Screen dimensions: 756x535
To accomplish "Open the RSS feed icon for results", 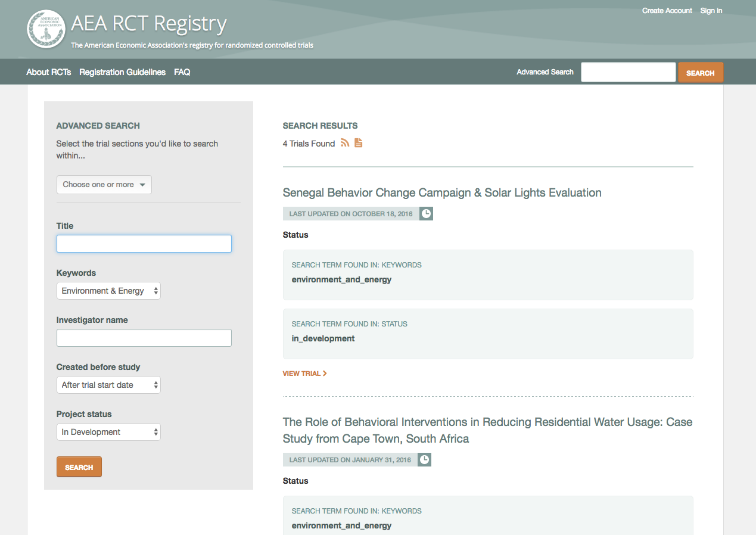I will coord(345,143).
